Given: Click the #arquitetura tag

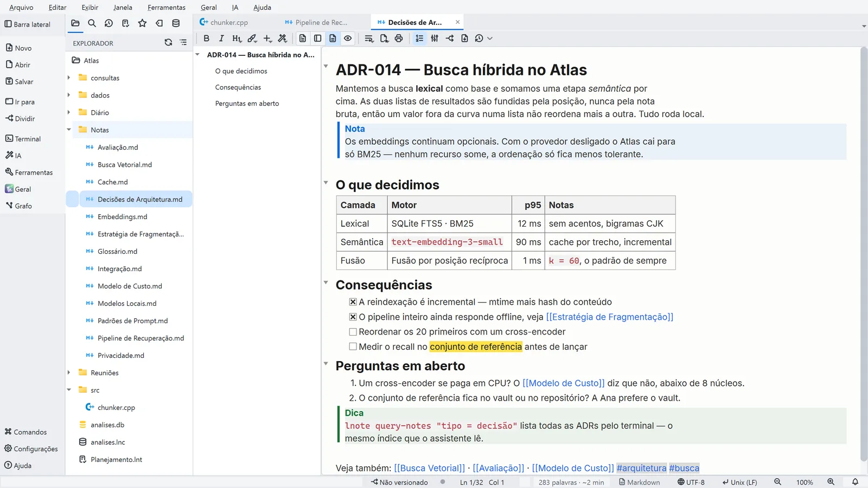Looking at the screenshot, I should tap(641, 468).
